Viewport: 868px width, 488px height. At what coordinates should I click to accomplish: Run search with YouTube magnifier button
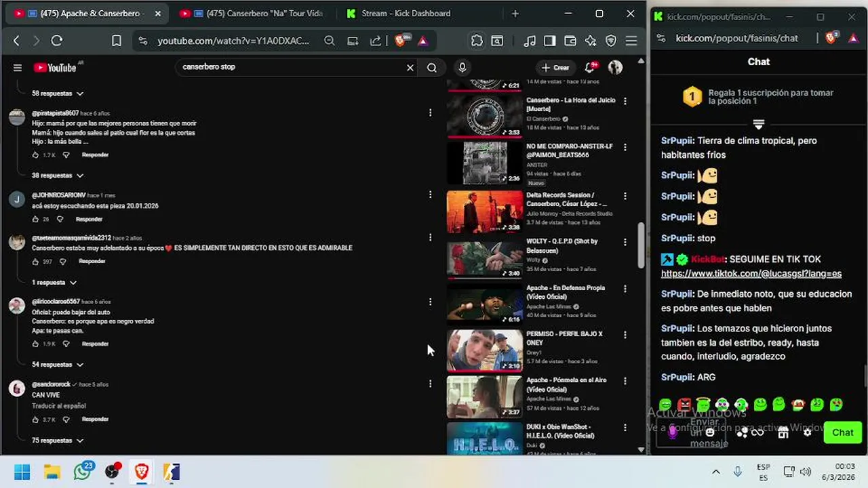(x=432, y=67)
